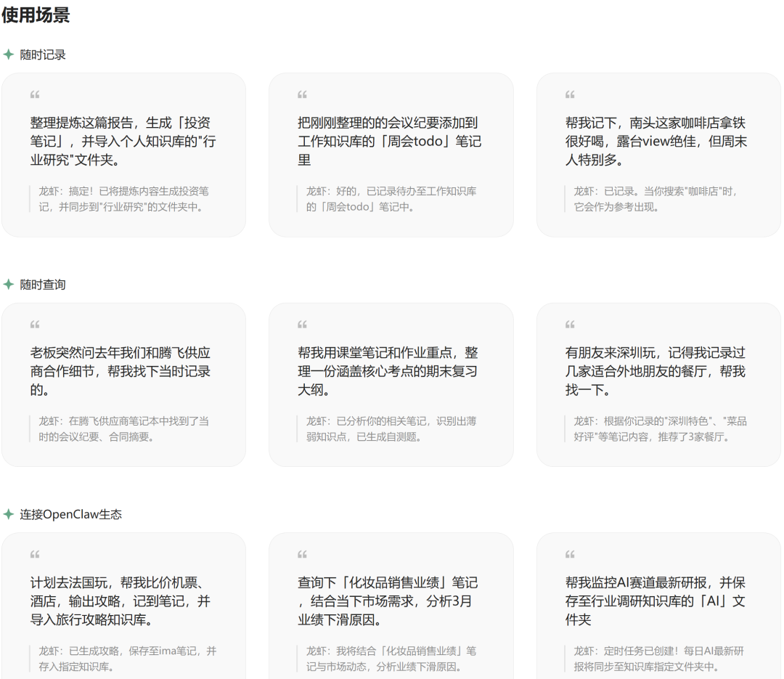Click the quote icon on the 深圳餐厅 card

click(570, 325)
